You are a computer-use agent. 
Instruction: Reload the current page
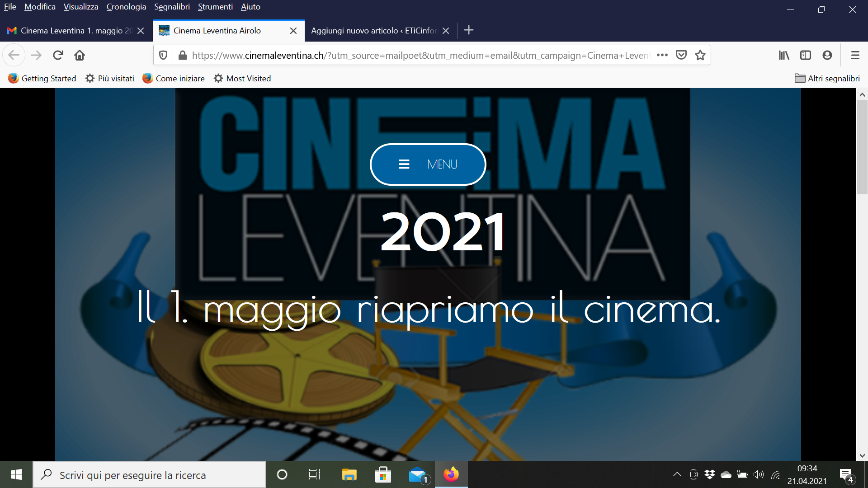point(58,55)
